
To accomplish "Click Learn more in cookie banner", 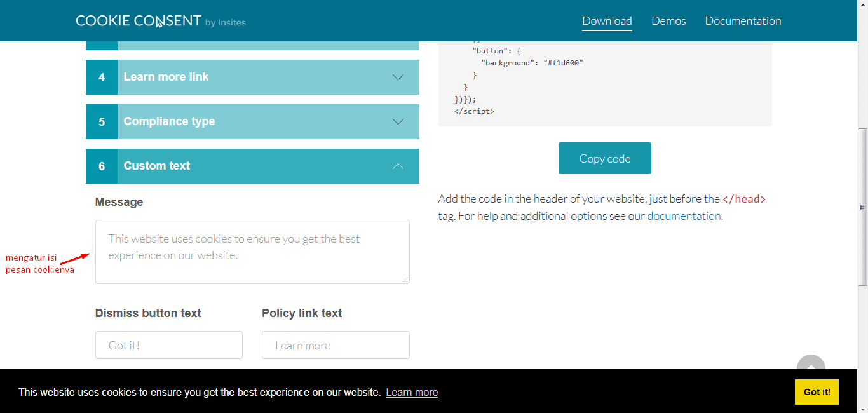I will [x=412, y=392].
